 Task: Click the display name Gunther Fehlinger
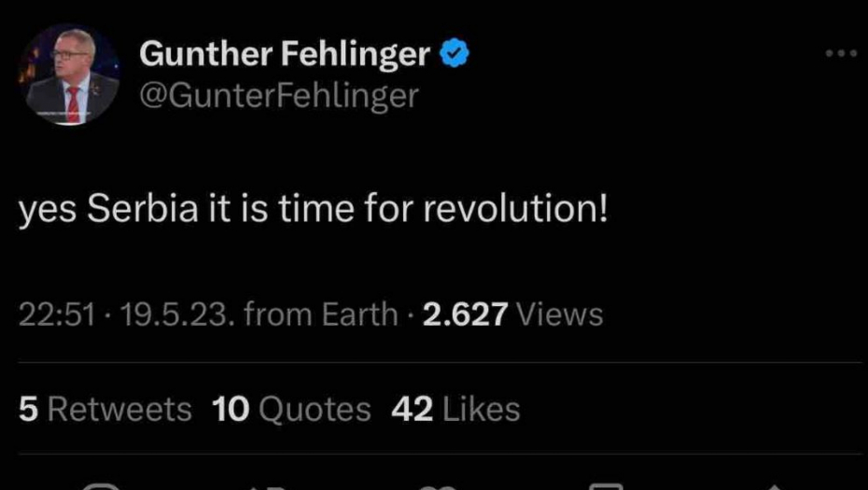(285, 55)
